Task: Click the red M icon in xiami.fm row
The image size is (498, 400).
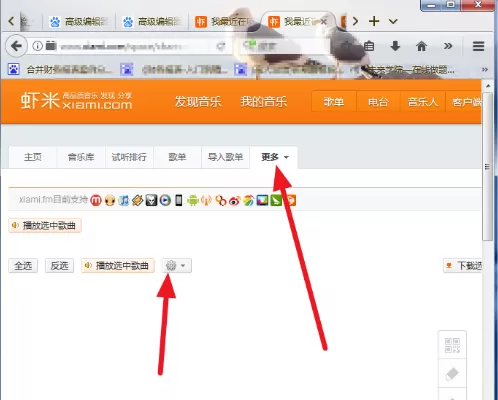Action: tap(96, 200)
